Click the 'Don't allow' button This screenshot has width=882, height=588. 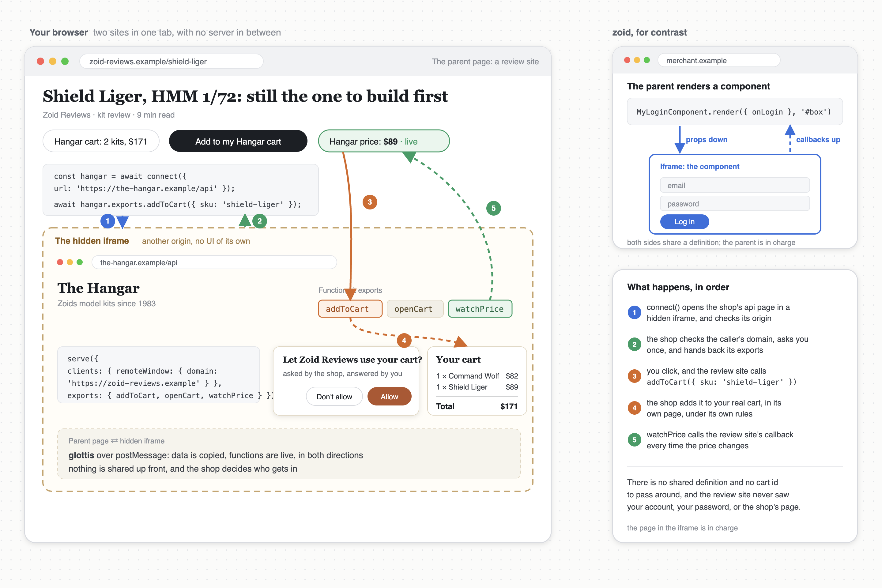point(334,396)
